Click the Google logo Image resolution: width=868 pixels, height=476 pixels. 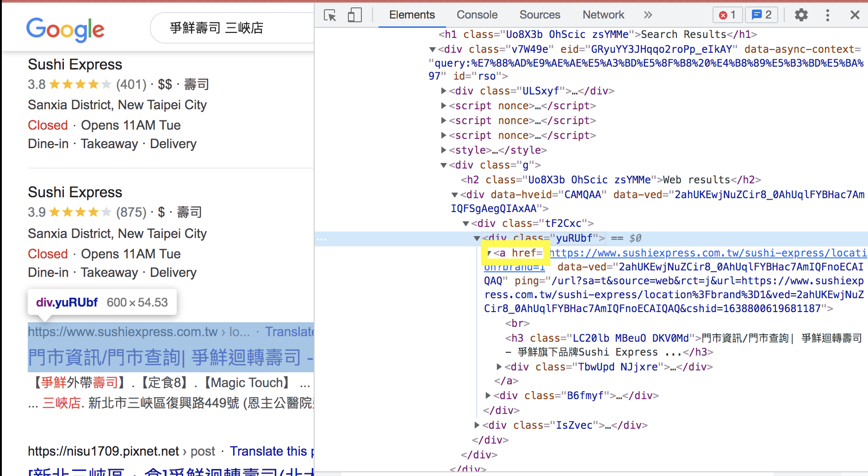point(65,29)
